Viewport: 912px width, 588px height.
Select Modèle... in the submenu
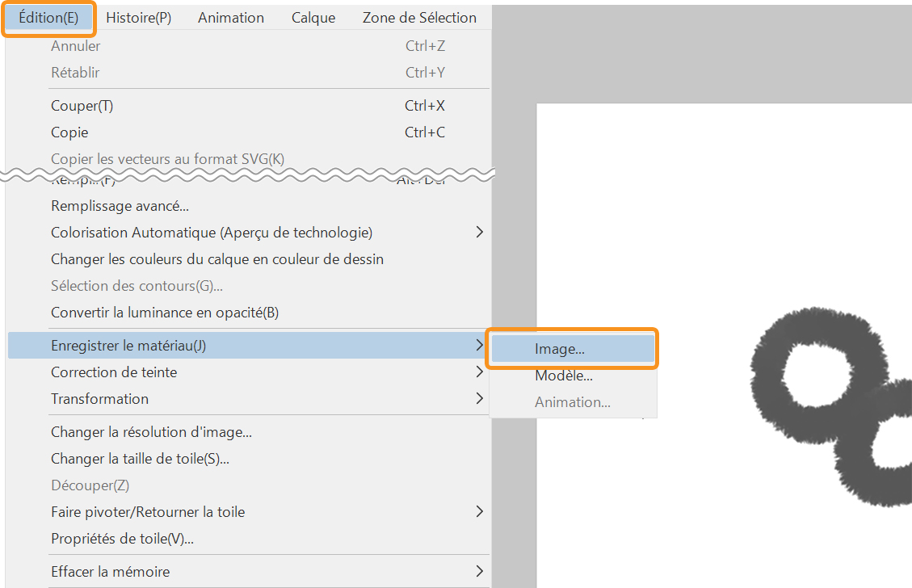pyautogui.click(x=563, y=376)
